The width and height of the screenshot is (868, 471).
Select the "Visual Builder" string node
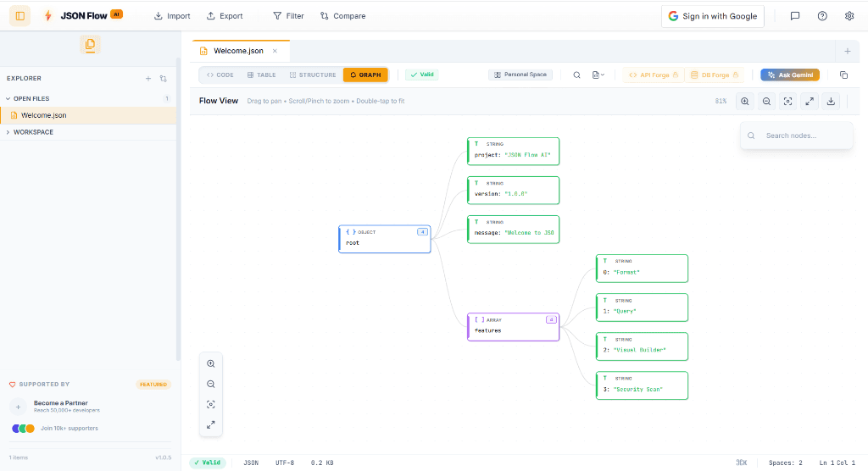[x=642, y=346]
